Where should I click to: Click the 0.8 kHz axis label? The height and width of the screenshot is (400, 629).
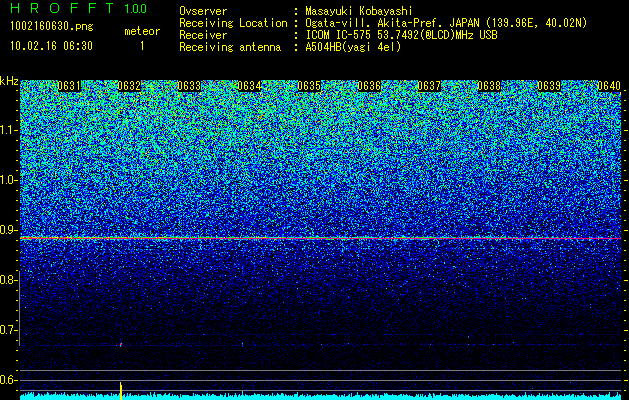point(8,280)
